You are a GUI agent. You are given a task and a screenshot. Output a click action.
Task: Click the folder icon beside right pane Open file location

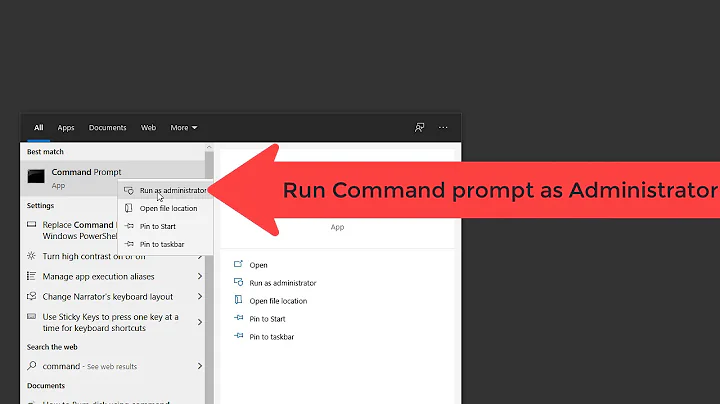click(x=238, y=300)
